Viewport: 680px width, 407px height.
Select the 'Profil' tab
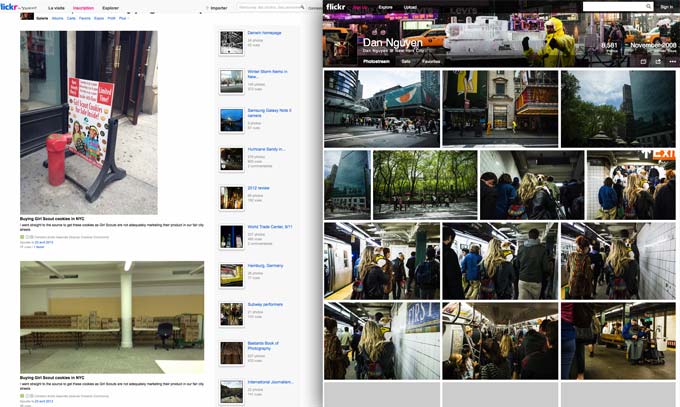coord(111,18)
